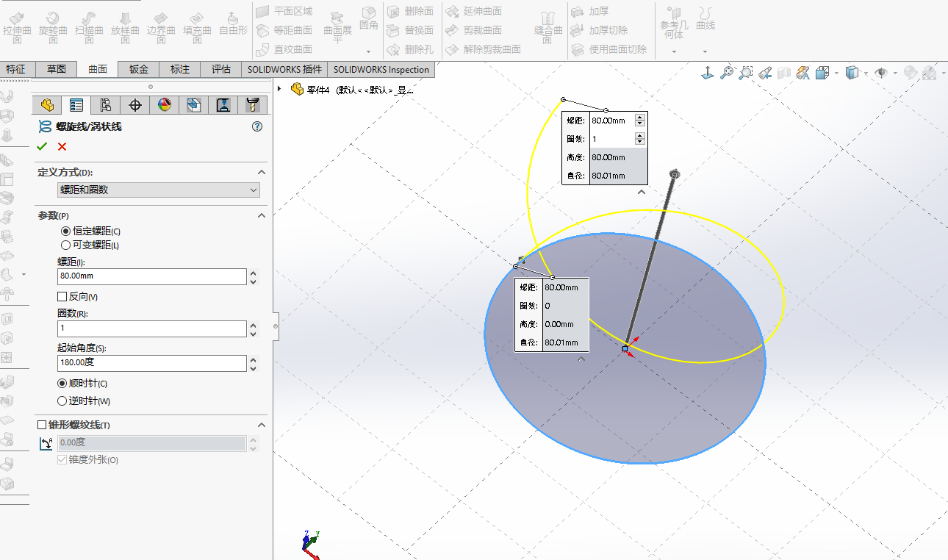Click the 螺距 pitch input field in panel
This screenshot has height=560, width=948.
pyautogui.click(x=152, y=276)
